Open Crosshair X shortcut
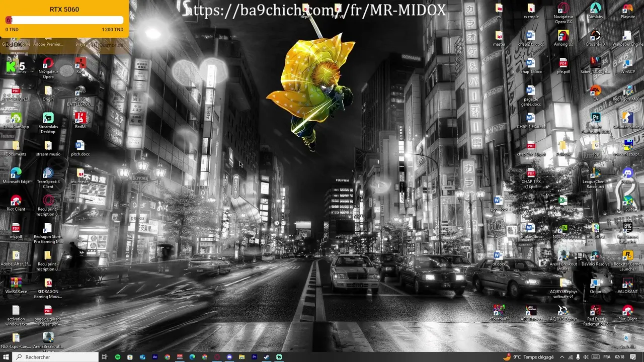This screenshot has width=644, height=362. [x=595, y=38]
